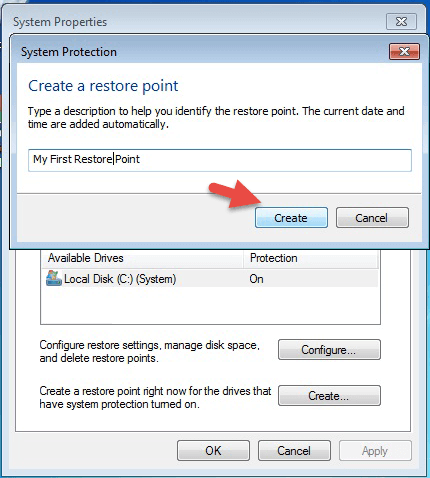Click the word Point in the description text box
Viewport: 430px width, 478px height.
[127, 159]
